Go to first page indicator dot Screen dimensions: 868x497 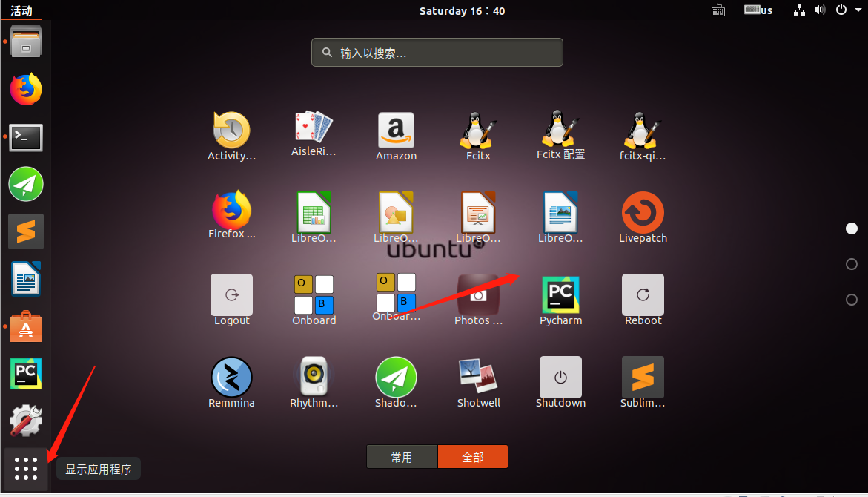tap(852, 228)
